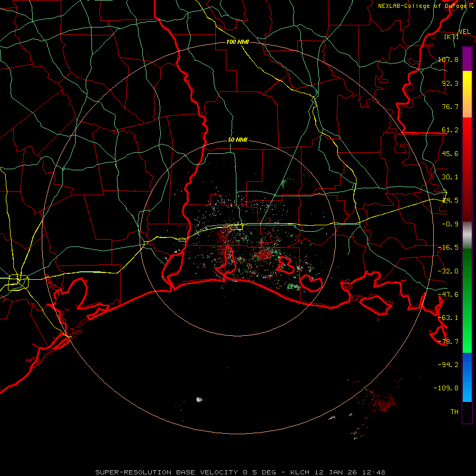Click the -63.1 velocity scale value
Viewport: 476px width, 476px height.
coord(448,318)
